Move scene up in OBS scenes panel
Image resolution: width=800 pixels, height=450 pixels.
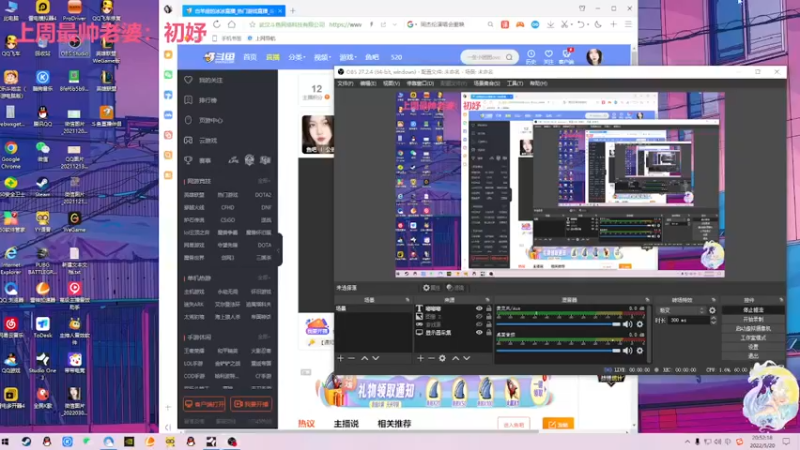[x=365, y=358]
